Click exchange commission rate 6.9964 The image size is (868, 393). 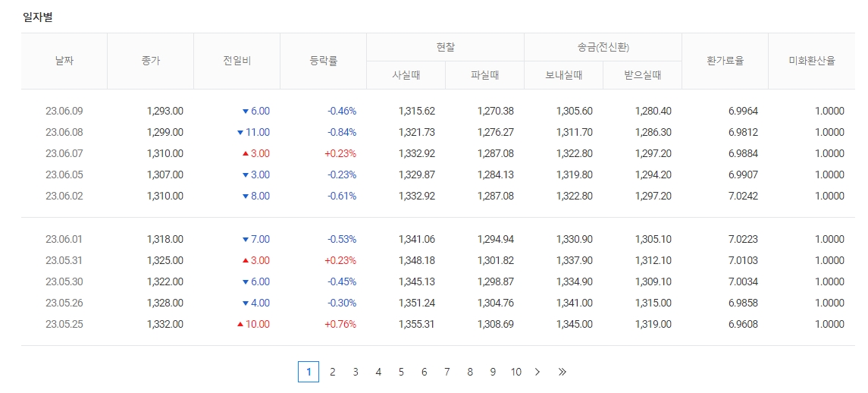pos(744,111)
